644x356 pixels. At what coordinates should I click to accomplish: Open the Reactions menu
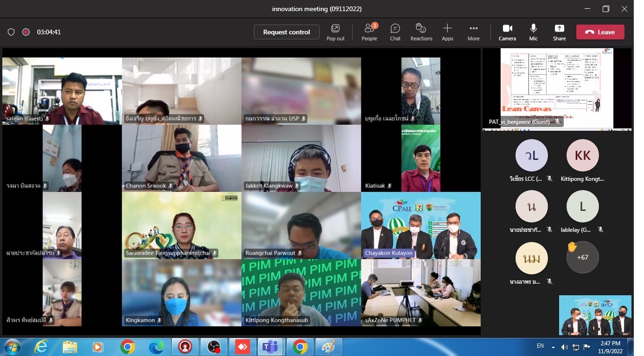421,32
